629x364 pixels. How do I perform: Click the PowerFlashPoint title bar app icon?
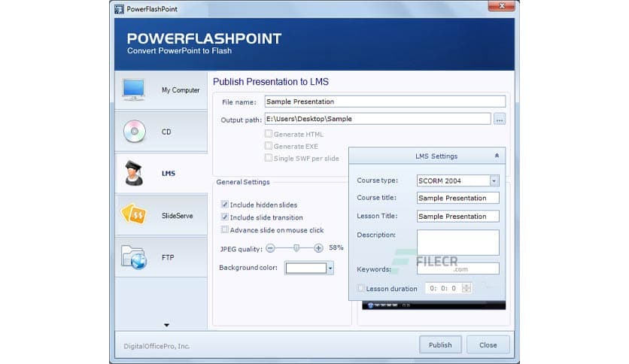(x=119, y=9)
